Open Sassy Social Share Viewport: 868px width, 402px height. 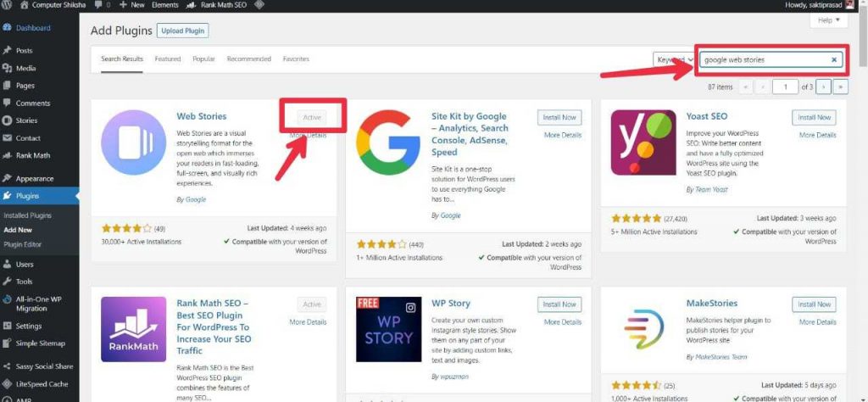[x=44, y=366]
